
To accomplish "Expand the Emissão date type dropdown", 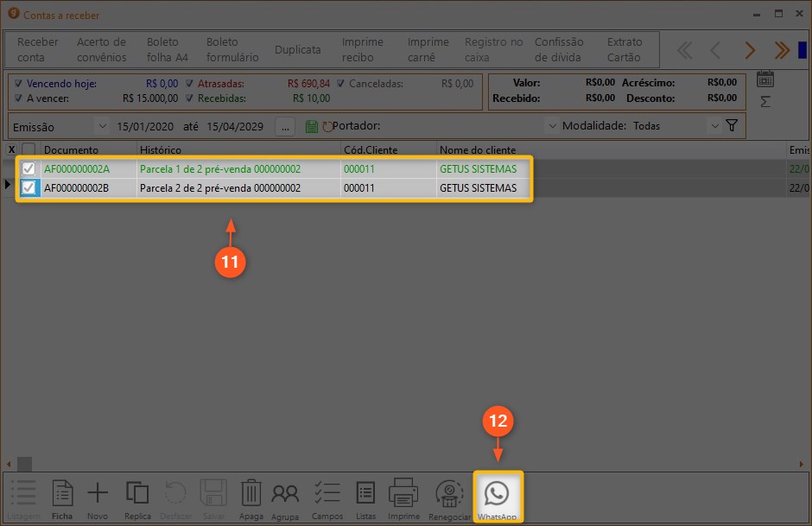I will [103, 126].
